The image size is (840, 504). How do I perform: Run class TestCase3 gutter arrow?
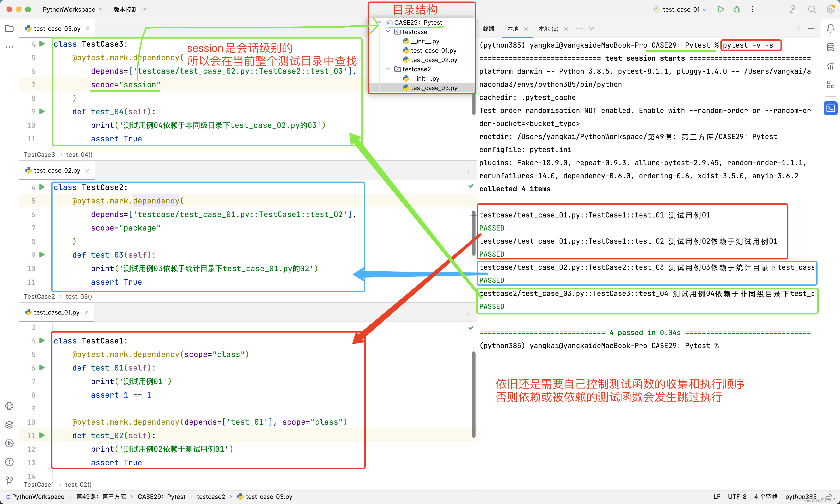pyautogui.click(x=42, y=44)
